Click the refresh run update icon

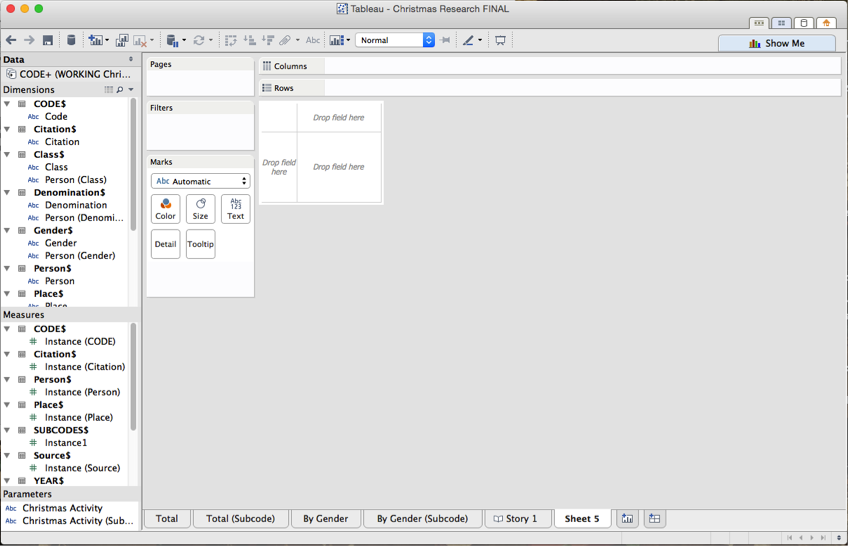click(199, 40)
